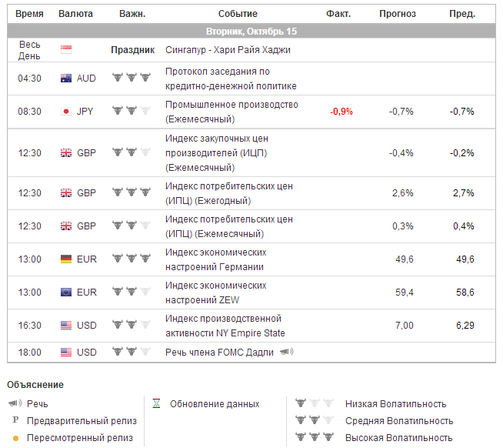
Task: Click the "Время" column header
Action: [30, 14]
